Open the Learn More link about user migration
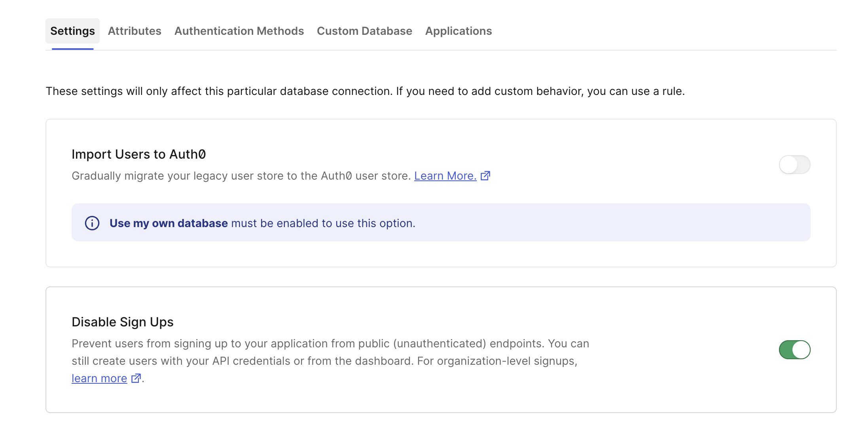The width and height of the screenshot is (868, 432). [x=445, y=176]
